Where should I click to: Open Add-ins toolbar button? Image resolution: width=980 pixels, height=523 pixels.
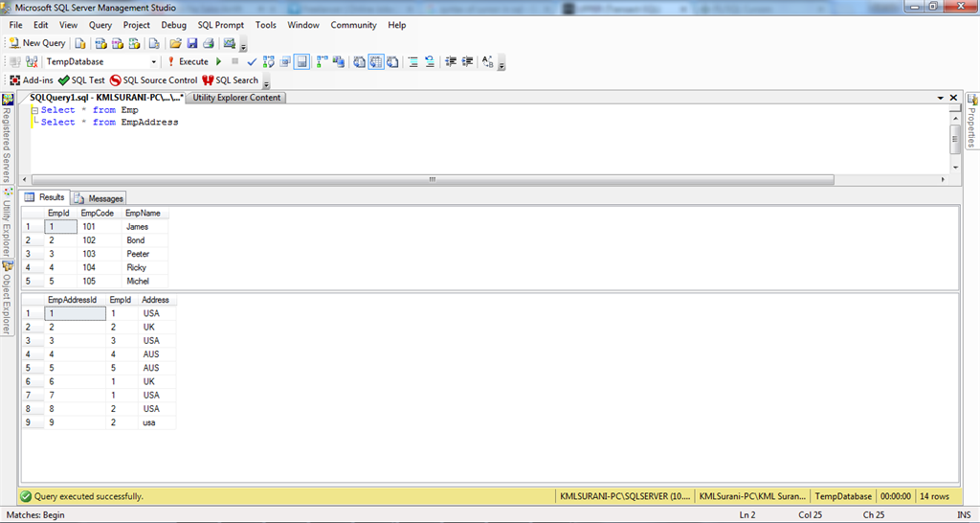tap(32, 80)
